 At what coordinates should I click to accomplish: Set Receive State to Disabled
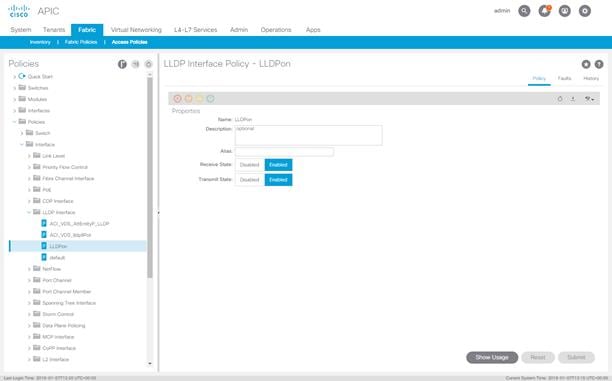click(x=249, y=165)
